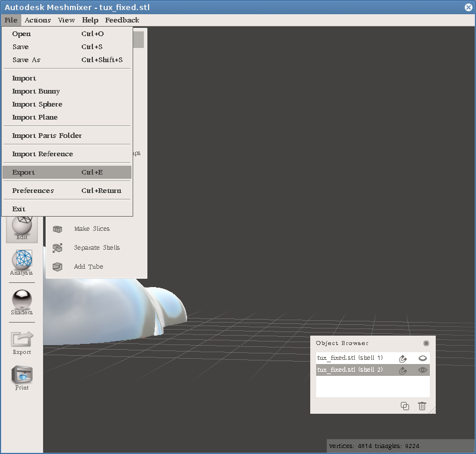The height and width of the screenshot is (454, 476).
Task: Choose Save from File menu
Action: click(67, 47)
